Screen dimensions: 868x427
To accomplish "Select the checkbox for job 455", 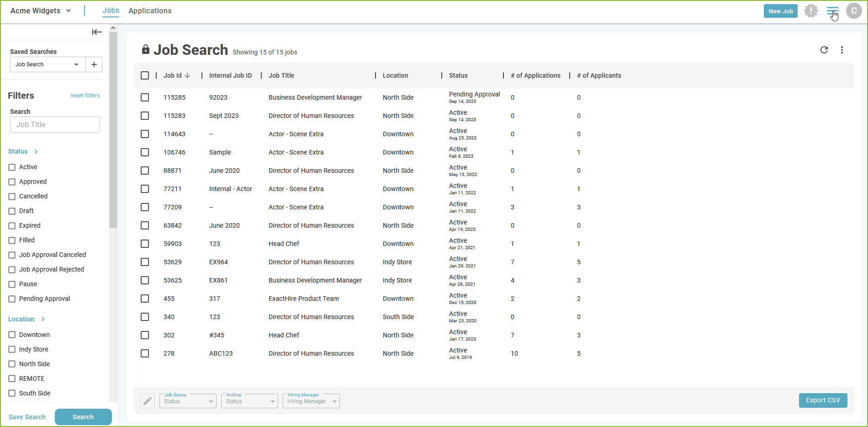I will 145,299.
